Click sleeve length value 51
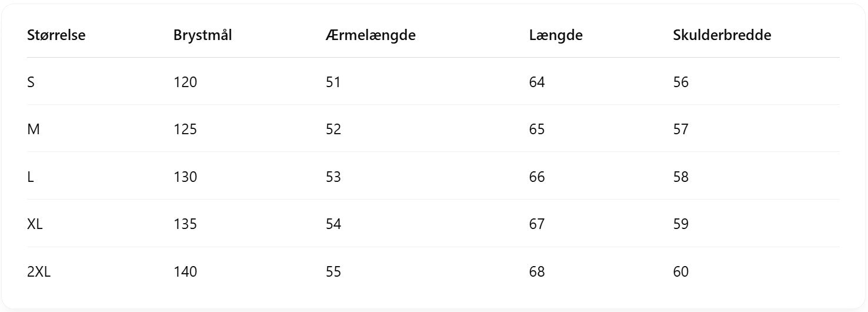 point(333,82)
